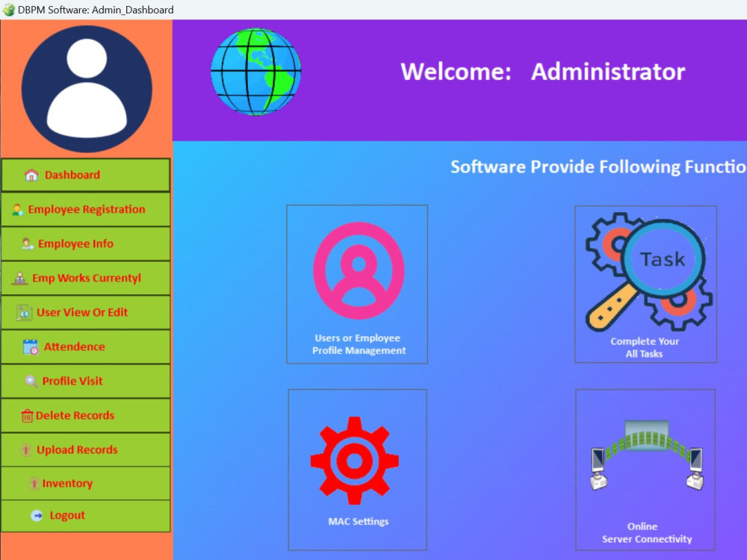Click the Upload Records button
The height and width of the screenshot is (560, 747).
pyautogui.click(x=86, y=449)
